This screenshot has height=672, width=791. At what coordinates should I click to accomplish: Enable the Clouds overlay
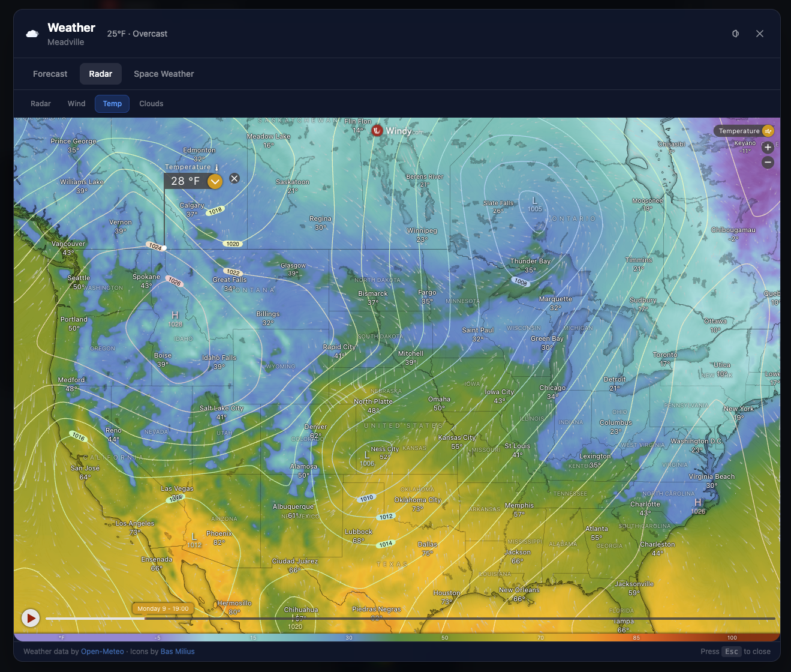coord(151,103)
